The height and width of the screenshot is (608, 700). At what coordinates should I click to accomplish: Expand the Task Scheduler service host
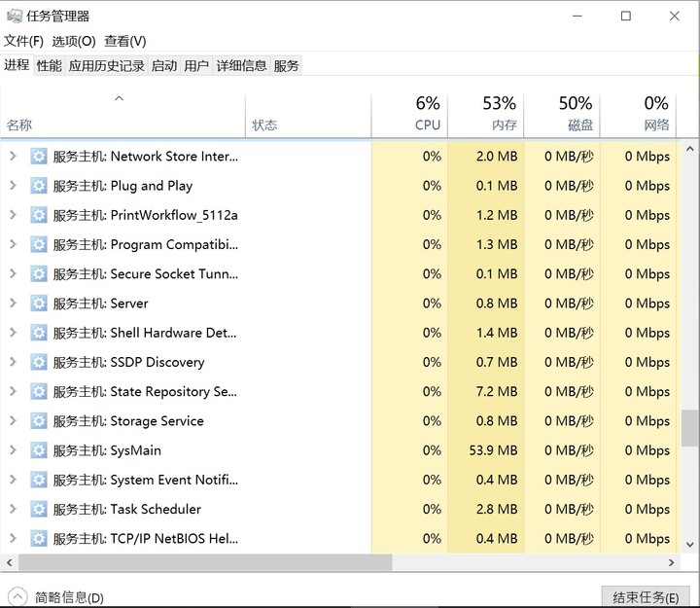pos(13,509)
